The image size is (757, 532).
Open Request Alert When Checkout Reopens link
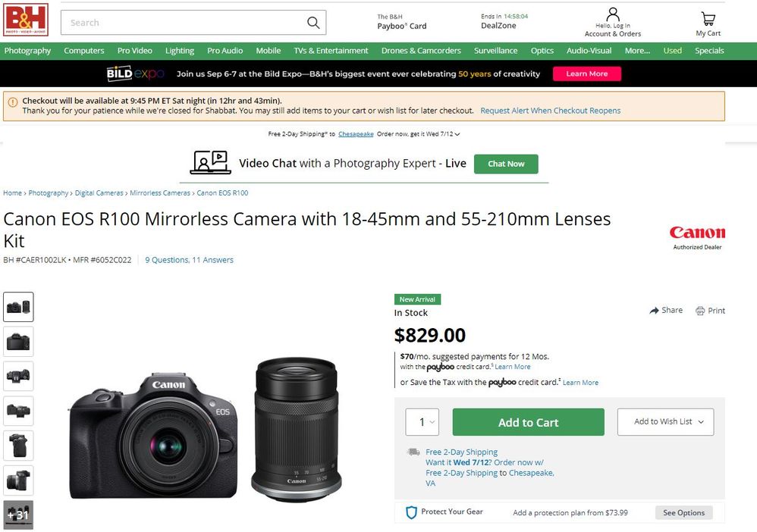[x=550, y=111]
